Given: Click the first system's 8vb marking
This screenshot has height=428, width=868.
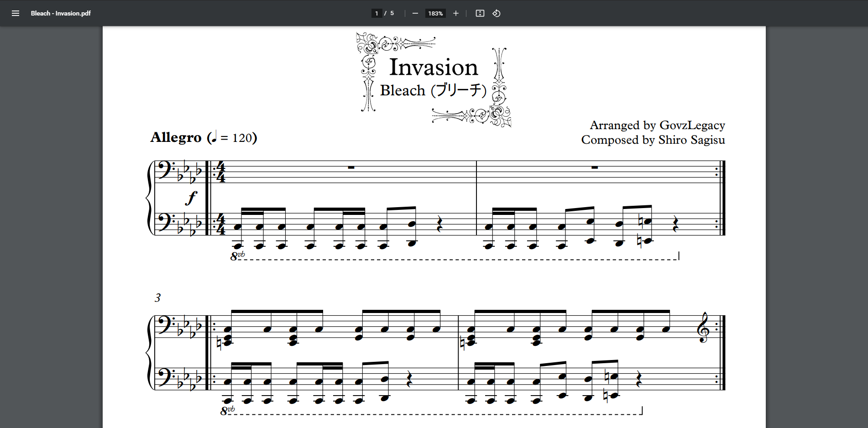Looking at the screenshot, I should (x=237, y=256).
